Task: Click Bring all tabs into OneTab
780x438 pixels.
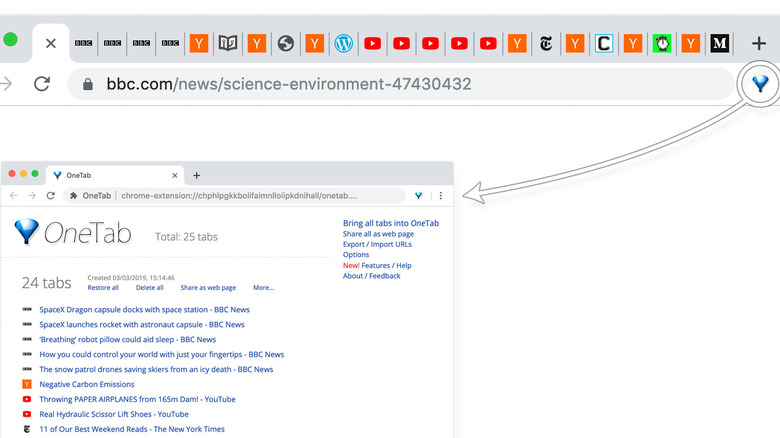Action: (x=390, y=223)
